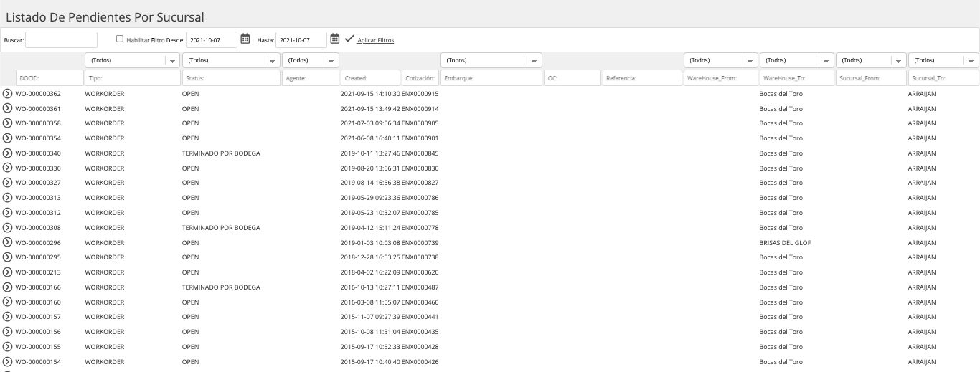
Task: Click the Listado De Pendientes Por Sucursal heading
Action: [106, 16]
